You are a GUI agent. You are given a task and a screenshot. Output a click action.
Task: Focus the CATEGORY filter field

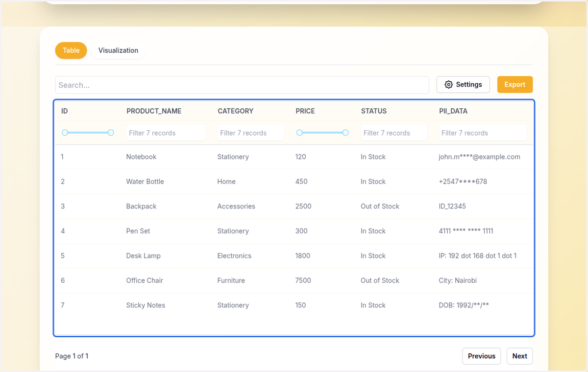click(x=251, y=133)
